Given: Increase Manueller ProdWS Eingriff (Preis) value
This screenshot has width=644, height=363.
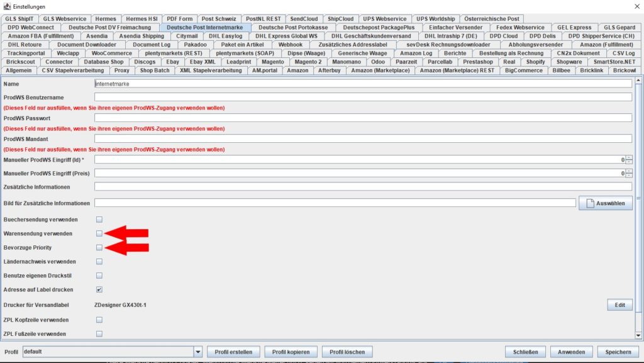Looking at the screenshot, I should [x=629, y=171].
